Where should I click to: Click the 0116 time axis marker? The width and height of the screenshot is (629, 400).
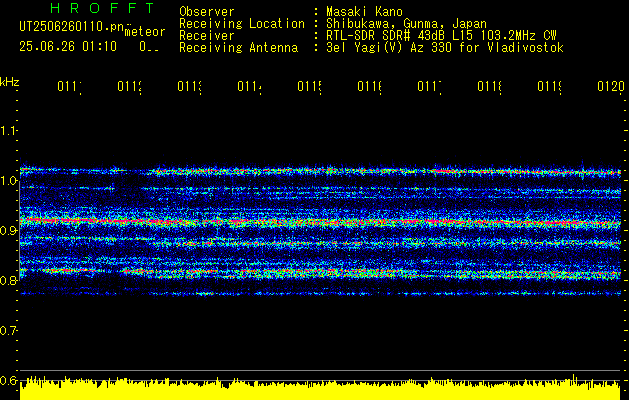pos(369,87)
